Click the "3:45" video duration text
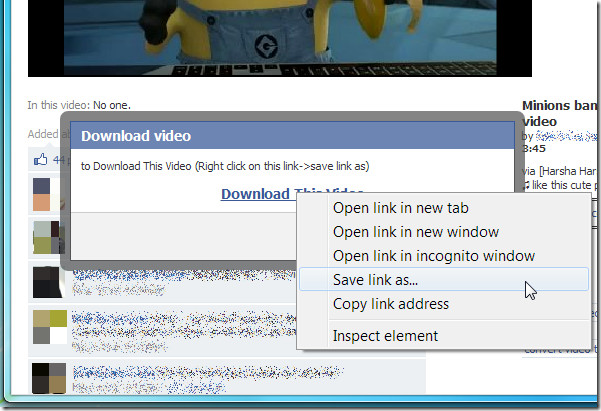 coord(534,148)
